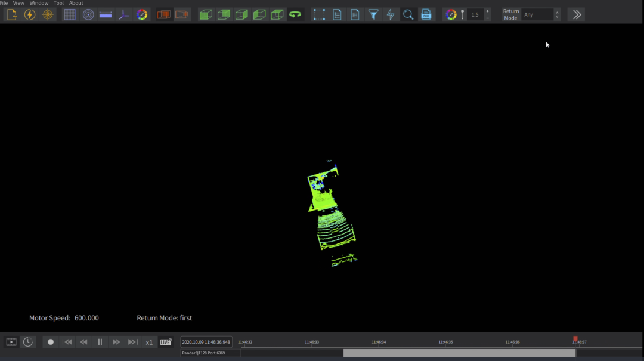Open a file with the yellow file icon
Screen dimensions: 644x361
[x=12, y=15]
